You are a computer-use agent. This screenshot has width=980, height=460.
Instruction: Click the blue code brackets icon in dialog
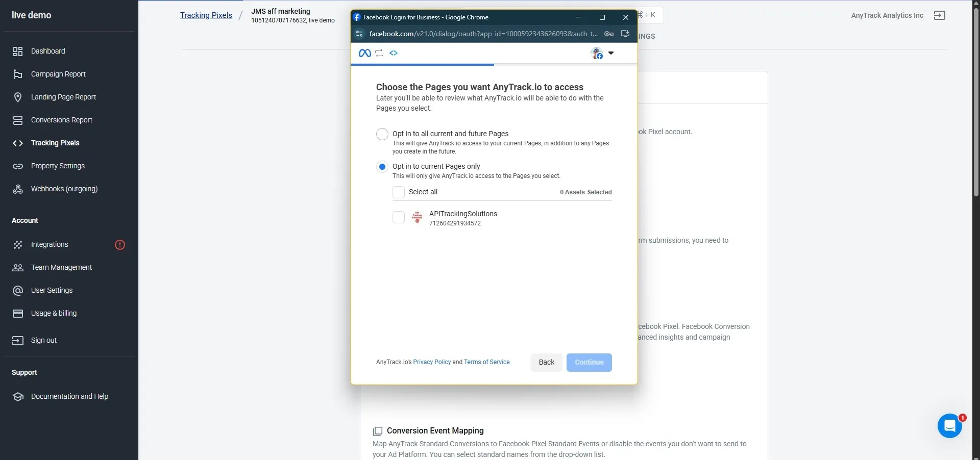tap(394, 53)
